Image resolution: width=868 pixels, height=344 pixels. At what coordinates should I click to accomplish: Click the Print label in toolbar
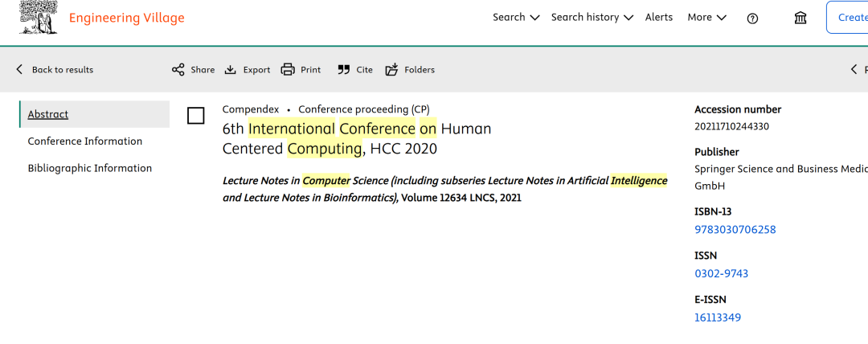[x=310, y=70]
